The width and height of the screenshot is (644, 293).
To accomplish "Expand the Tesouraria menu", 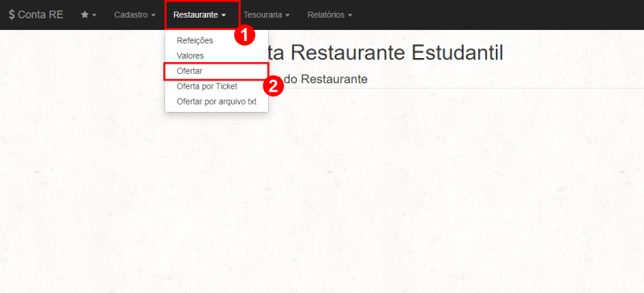I will pyautogui.click(x=266, y=14).
